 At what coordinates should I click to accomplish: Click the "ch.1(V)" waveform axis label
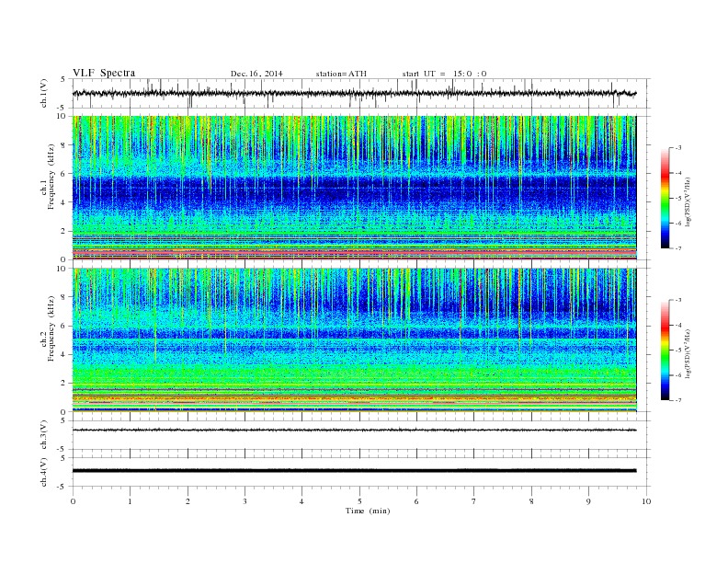point(44,93)
